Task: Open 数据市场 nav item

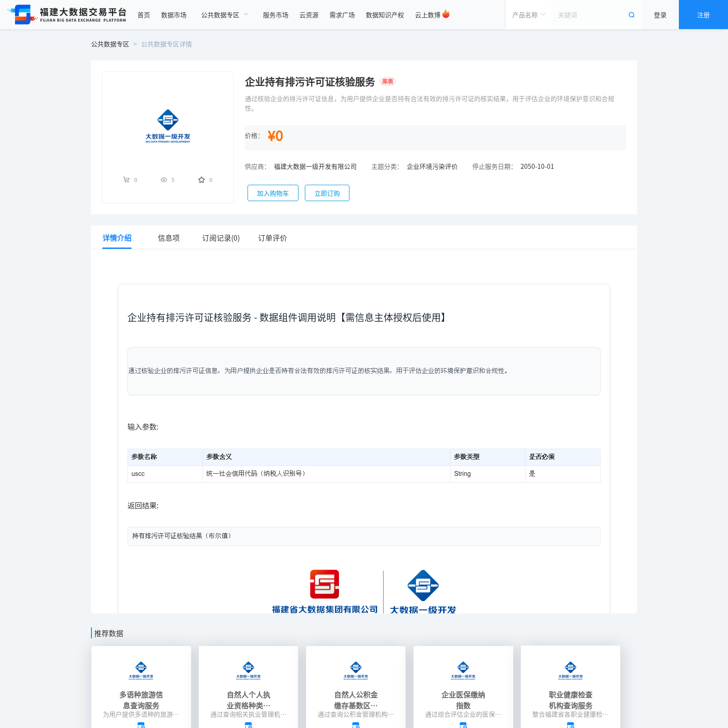Action: pos(174,15)
